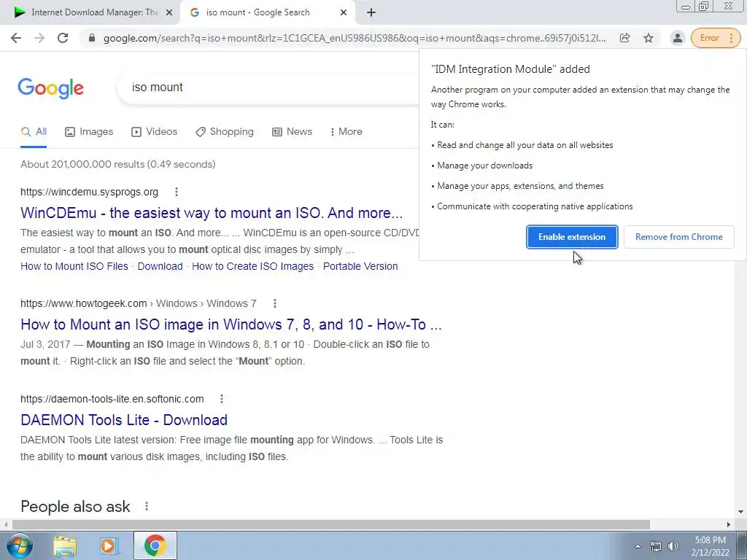Select the iso mount Google Search tab
Screen dimensions: 747x560
[x=267, y=13]
